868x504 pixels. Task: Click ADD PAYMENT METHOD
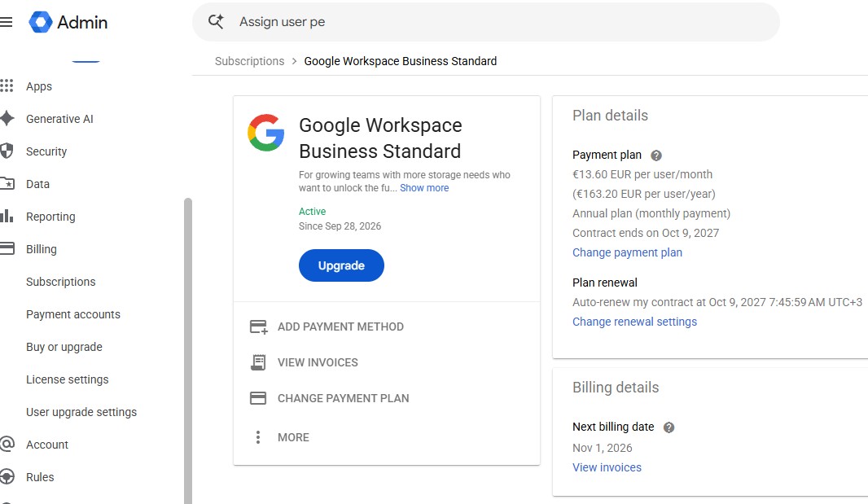pos(340,327)
